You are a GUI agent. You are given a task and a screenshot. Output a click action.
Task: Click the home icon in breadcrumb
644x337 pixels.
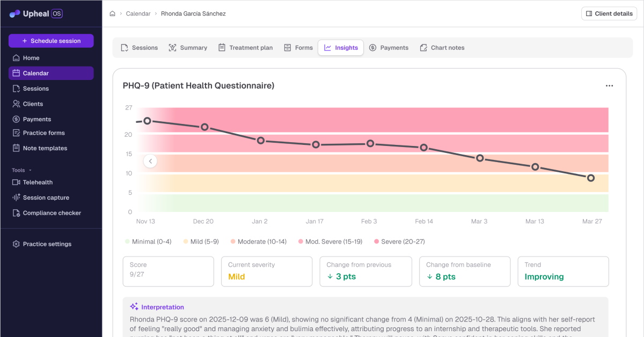112,14
